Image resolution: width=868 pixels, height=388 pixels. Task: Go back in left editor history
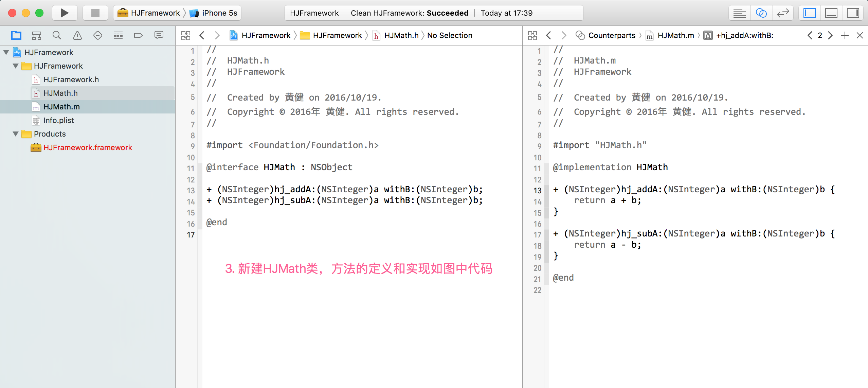(202, 35)
